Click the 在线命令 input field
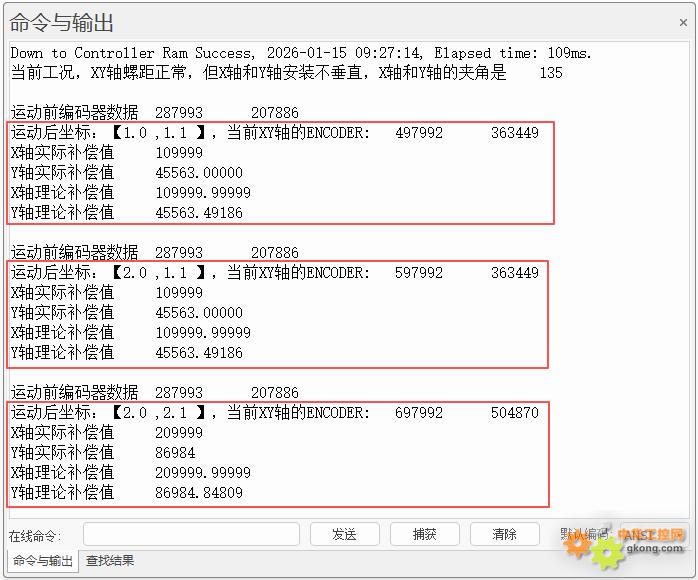The width and height of the screenshot is (698, 580). [x=191, y=534]
